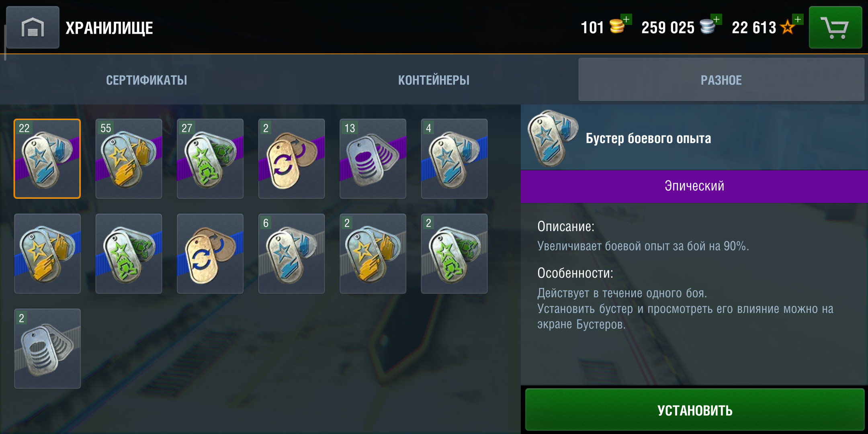
Task: Select rare blue crew XP booster
Action: [x=47, y=254]
